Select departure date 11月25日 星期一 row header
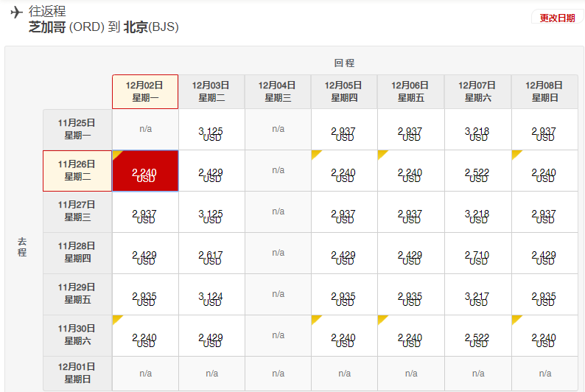Viewport: 585px width, 392px height. [77, 130]
